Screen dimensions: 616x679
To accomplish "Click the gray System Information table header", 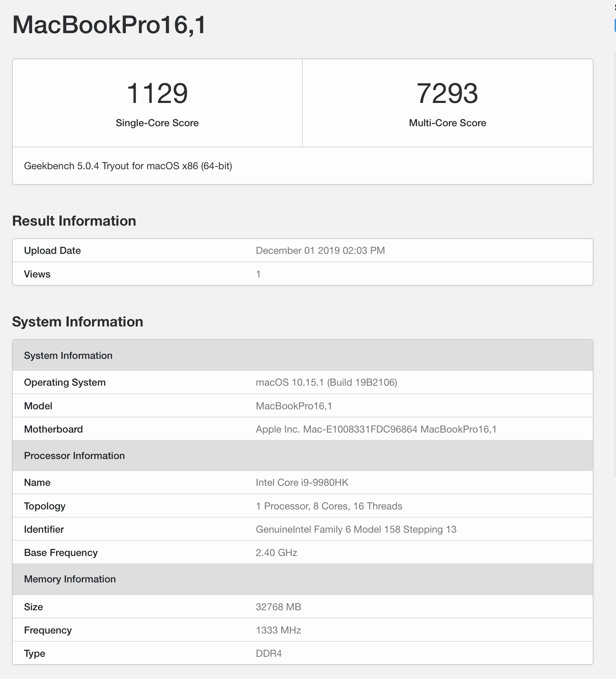I will click(x=303, y=355).
